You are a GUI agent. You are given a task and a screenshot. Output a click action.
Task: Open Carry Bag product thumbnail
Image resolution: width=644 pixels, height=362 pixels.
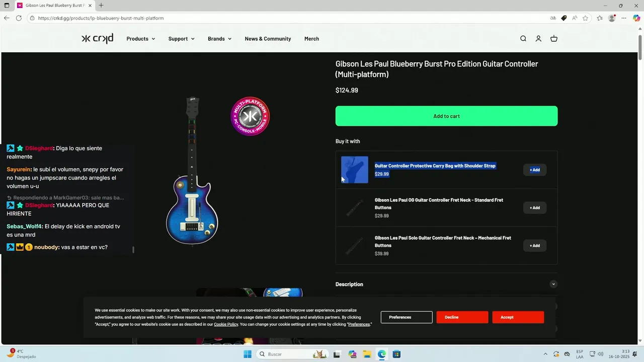click(x=355, y=170)
